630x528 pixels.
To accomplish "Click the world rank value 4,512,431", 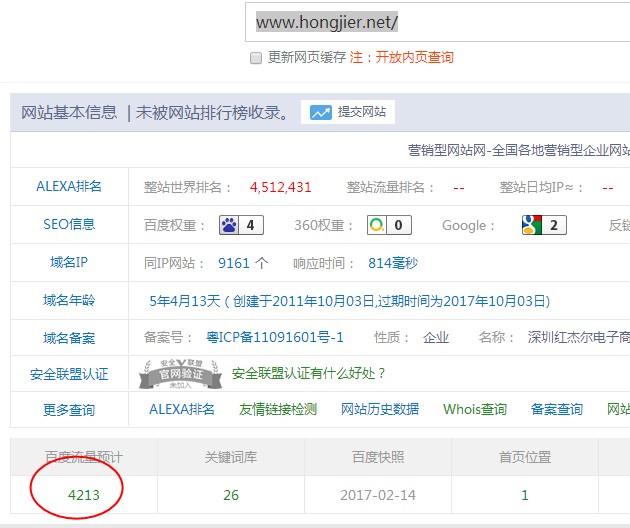I will (280, 187).
